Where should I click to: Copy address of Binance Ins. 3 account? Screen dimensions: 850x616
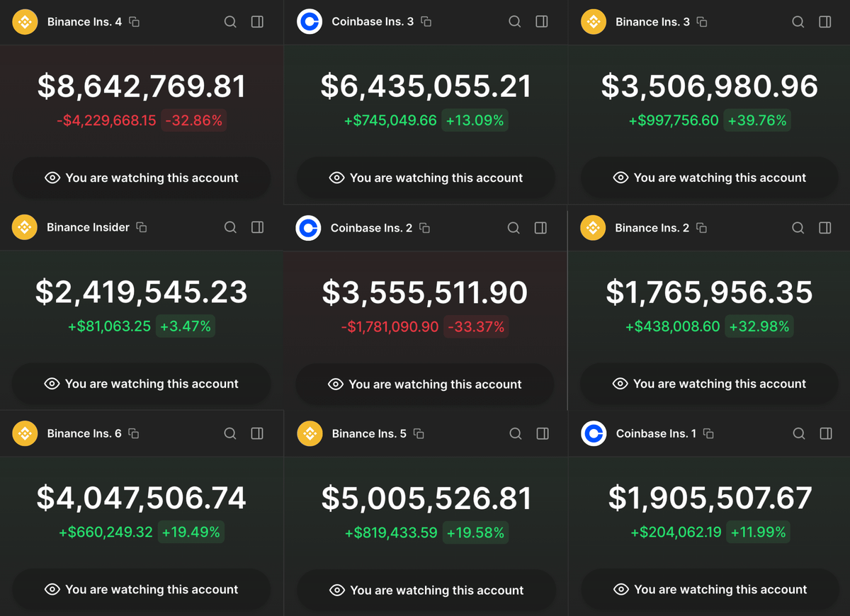[702, 22]
